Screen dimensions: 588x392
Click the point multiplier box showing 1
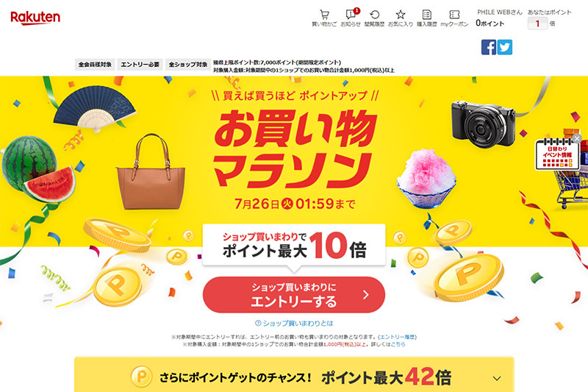click(537, 24)
